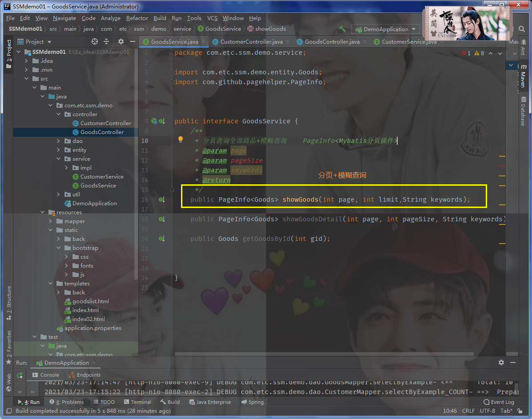Viewport: 532px width, 419px height.
Task: Go to next highlighted error arrow
Action: click(500, 53)
